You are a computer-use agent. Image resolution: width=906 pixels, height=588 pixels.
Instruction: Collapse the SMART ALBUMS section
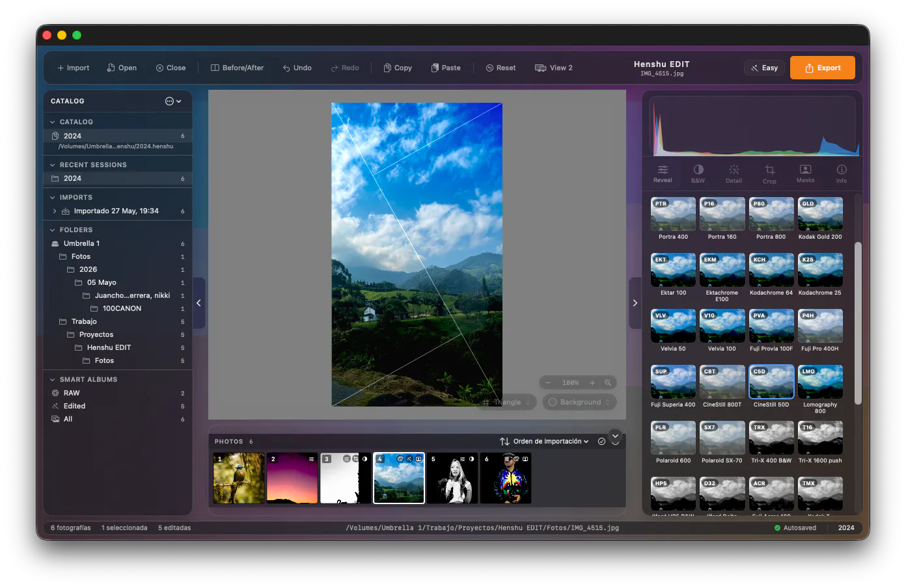pyautogui.click(x=53, y=380)
